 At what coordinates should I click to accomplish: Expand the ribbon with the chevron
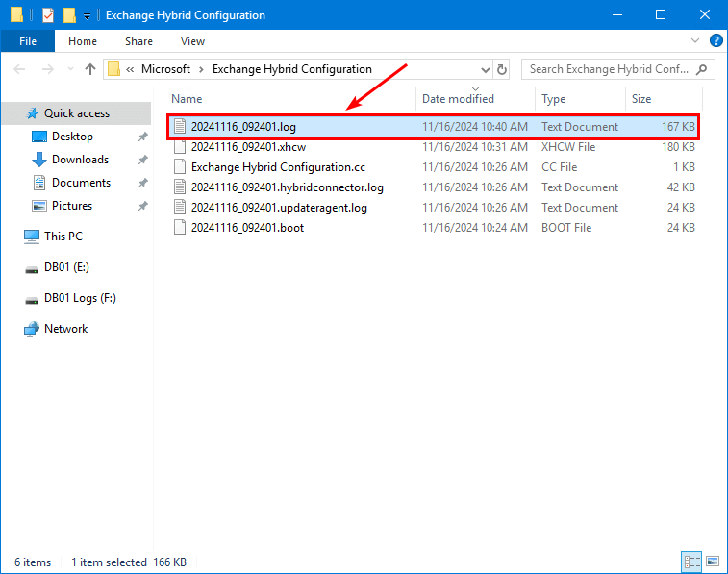click(697, 41)
